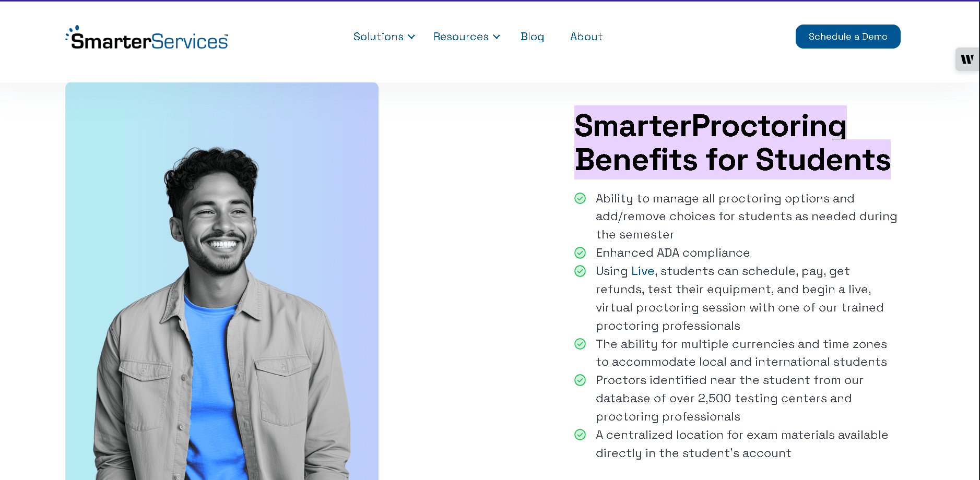Click the checkmark icon beside 'Ability to manage'
Image resolution: width=980 pixels, height=480 pixels.
[x=580, y=198]
